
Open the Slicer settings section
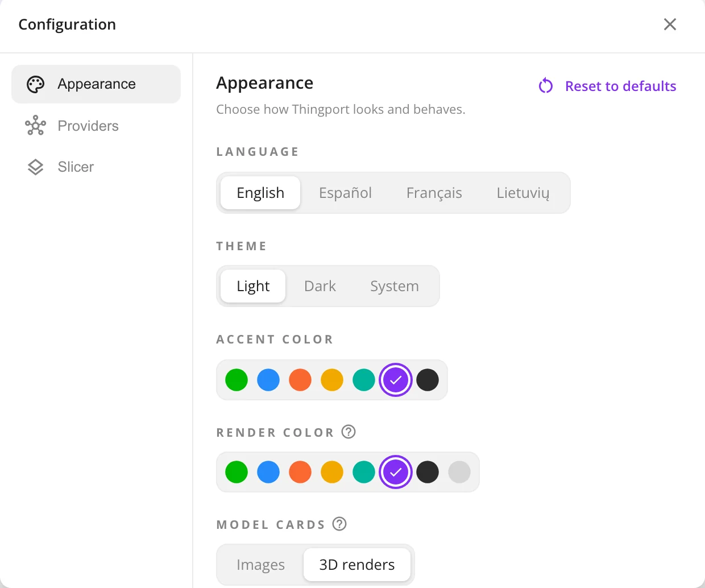coord(96,167)
